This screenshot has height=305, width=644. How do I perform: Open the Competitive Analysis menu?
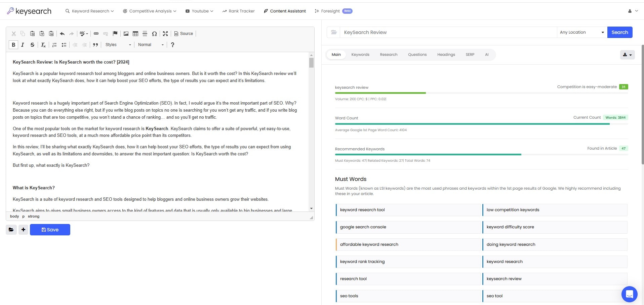149,11
